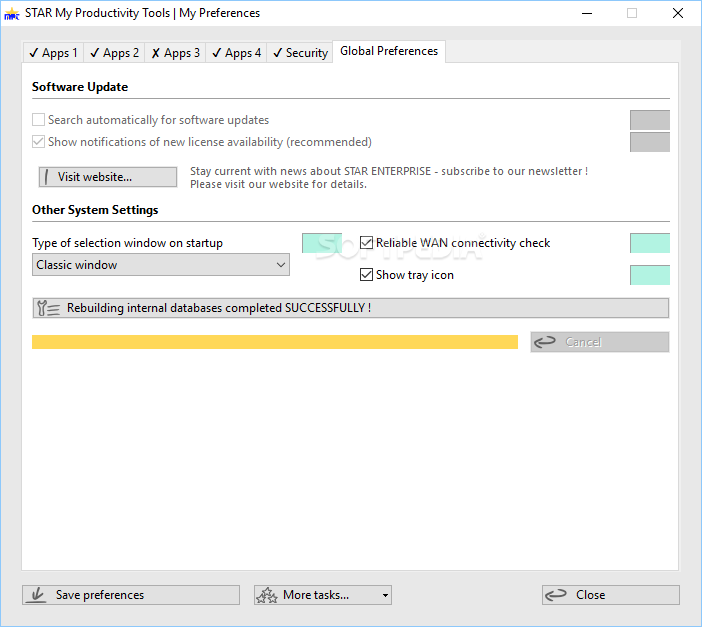Open the More tasks dropdown arrow
The width and height of the screenshot is (702, 627).
tap(385, 595)
